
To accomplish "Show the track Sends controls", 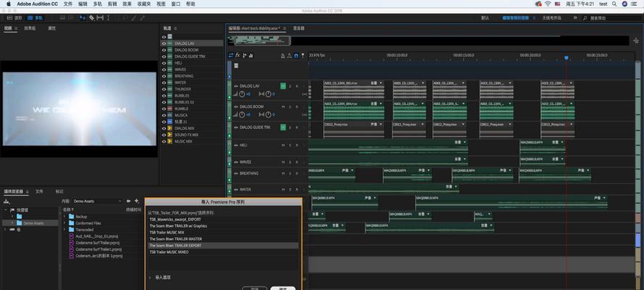I will coord(244,55).
